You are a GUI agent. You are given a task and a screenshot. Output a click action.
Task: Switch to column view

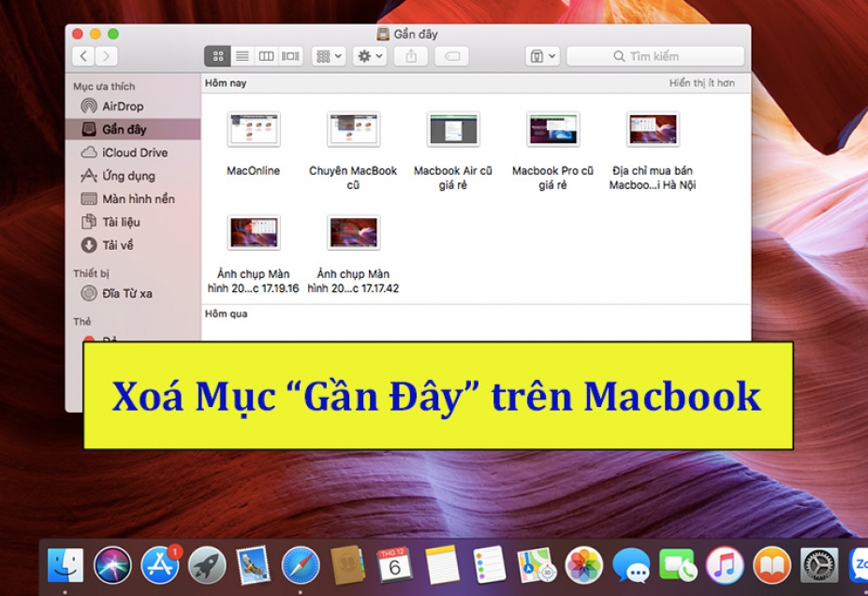click(x=266, y=56)
